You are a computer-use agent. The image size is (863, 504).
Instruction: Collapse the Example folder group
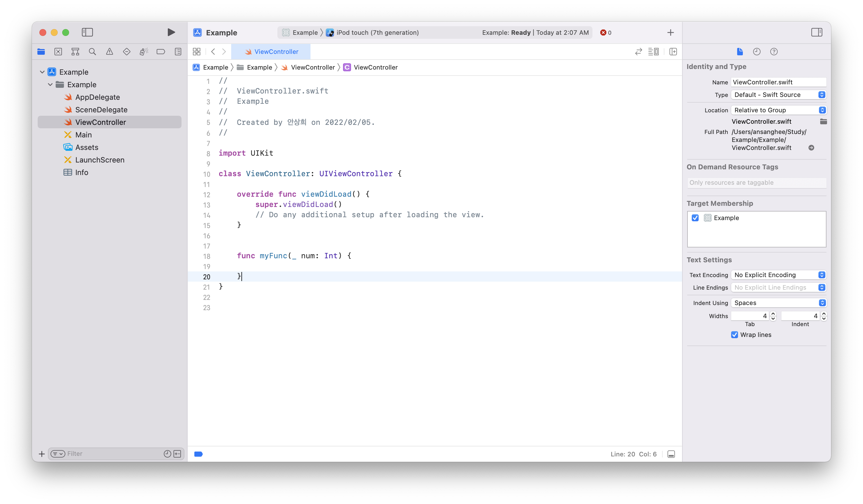point(50,84)
